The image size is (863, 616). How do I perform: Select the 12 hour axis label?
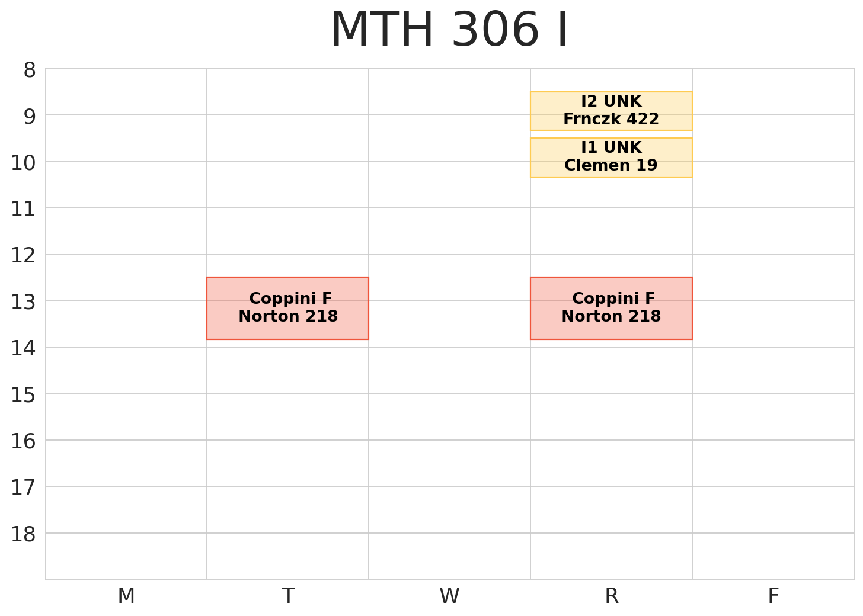(24, 256)
